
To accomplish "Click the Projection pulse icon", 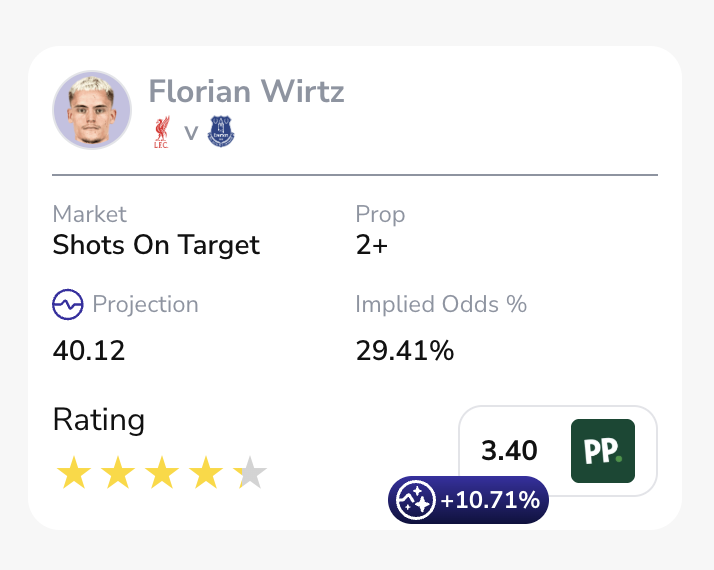I will click(x=67, y=305).
